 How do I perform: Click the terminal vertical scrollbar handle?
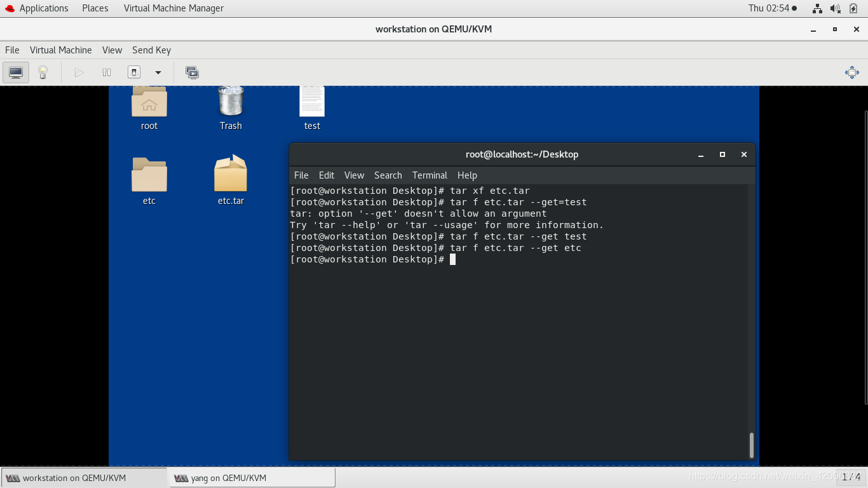point(752,445)
